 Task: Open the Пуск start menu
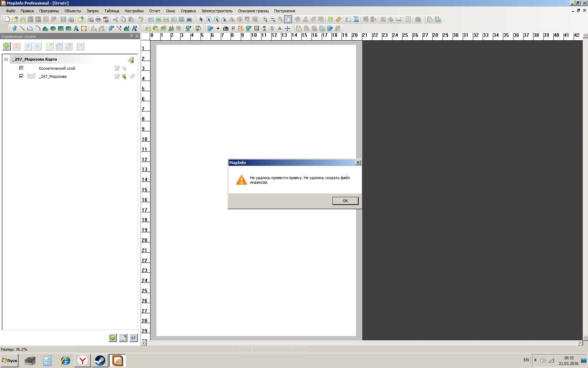[9, 360]
